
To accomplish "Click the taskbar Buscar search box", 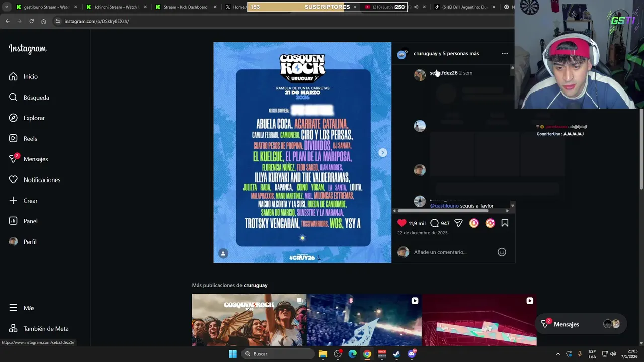I will (x=277, y=354).
